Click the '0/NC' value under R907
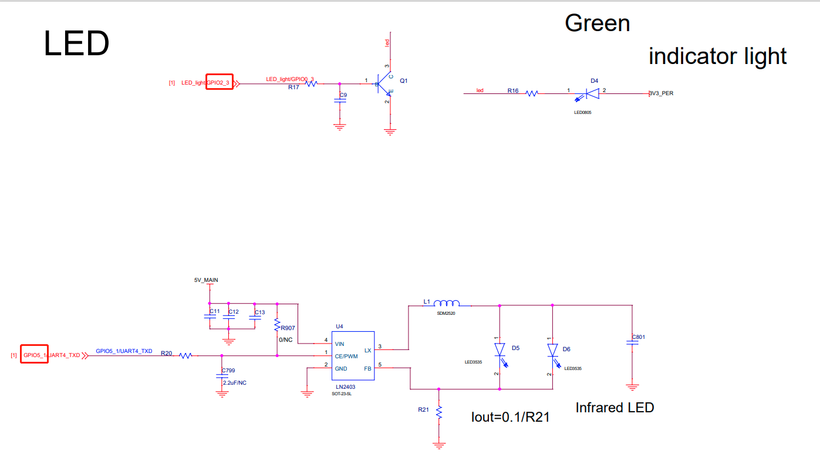 [286, 340]
